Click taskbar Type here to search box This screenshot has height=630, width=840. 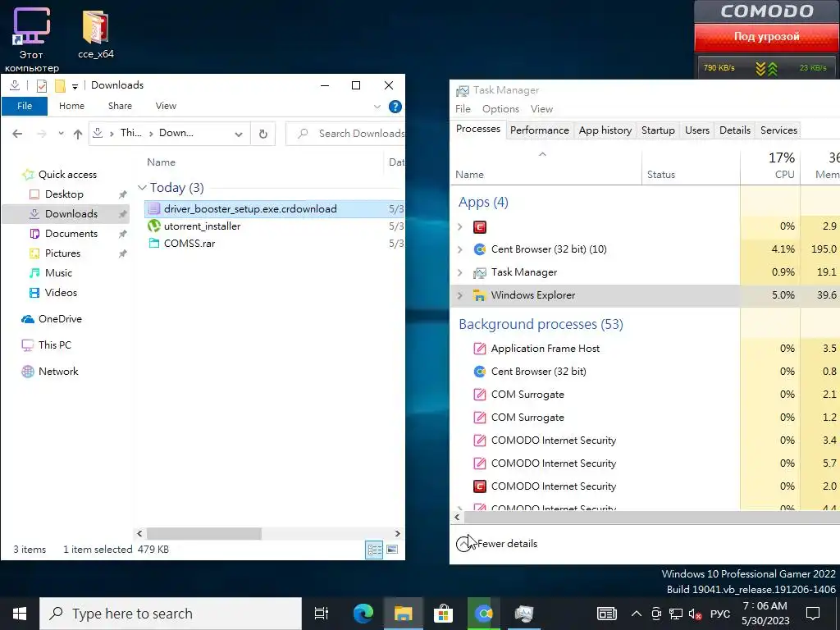click(171, 614)
